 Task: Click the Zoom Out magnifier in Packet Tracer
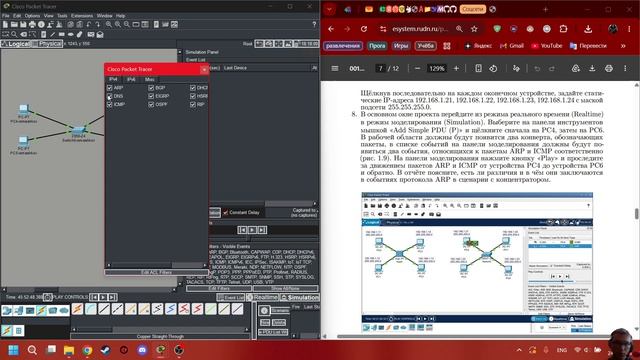[x=127, y=24]
